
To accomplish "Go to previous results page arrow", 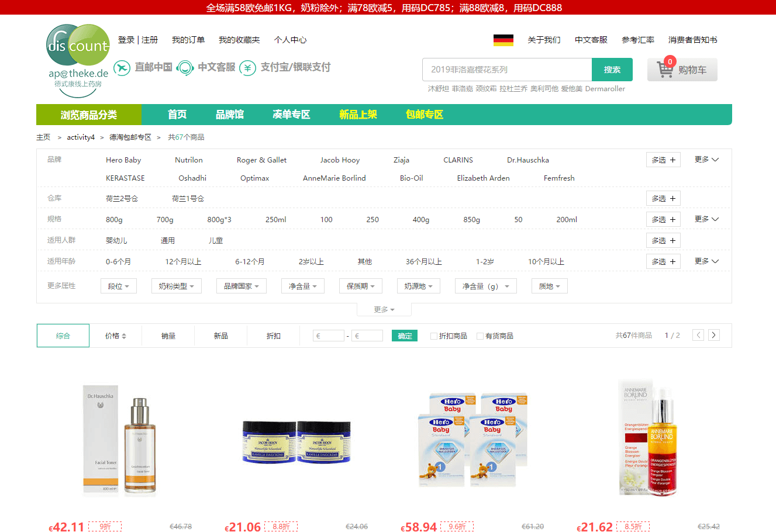I will coord(698,335).
